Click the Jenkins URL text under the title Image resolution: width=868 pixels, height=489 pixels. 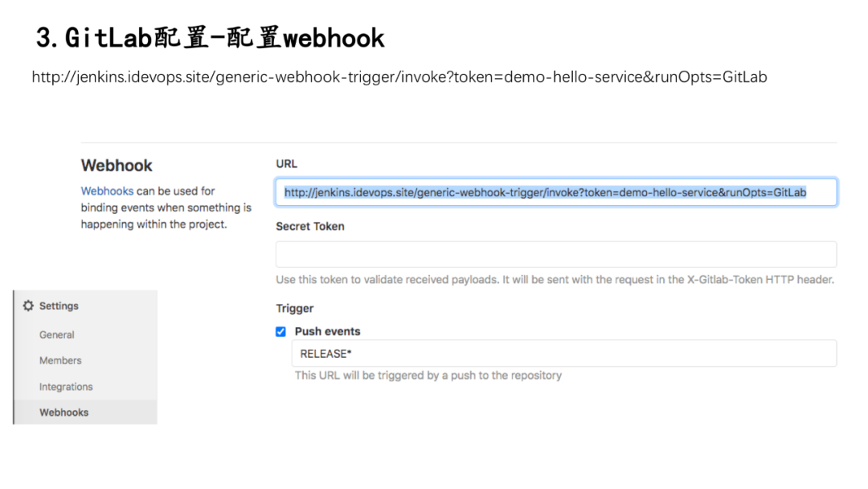(399, 77)
